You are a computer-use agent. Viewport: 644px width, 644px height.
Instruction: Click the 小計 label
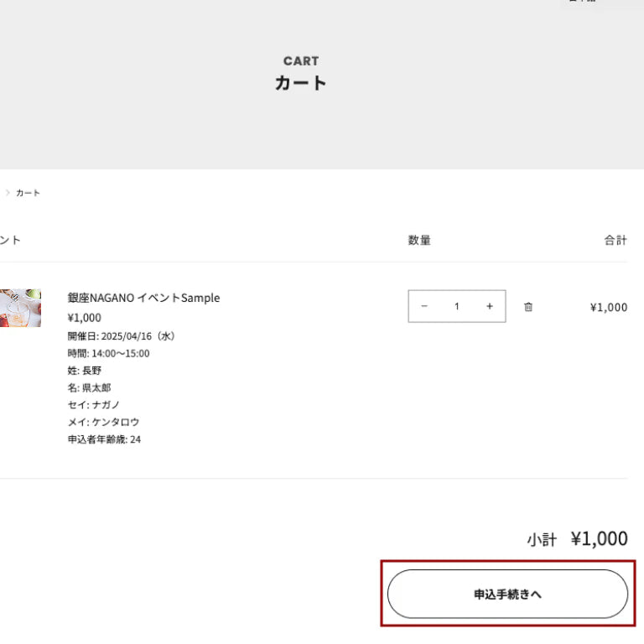pyautogui.click(x=542, y=540)
